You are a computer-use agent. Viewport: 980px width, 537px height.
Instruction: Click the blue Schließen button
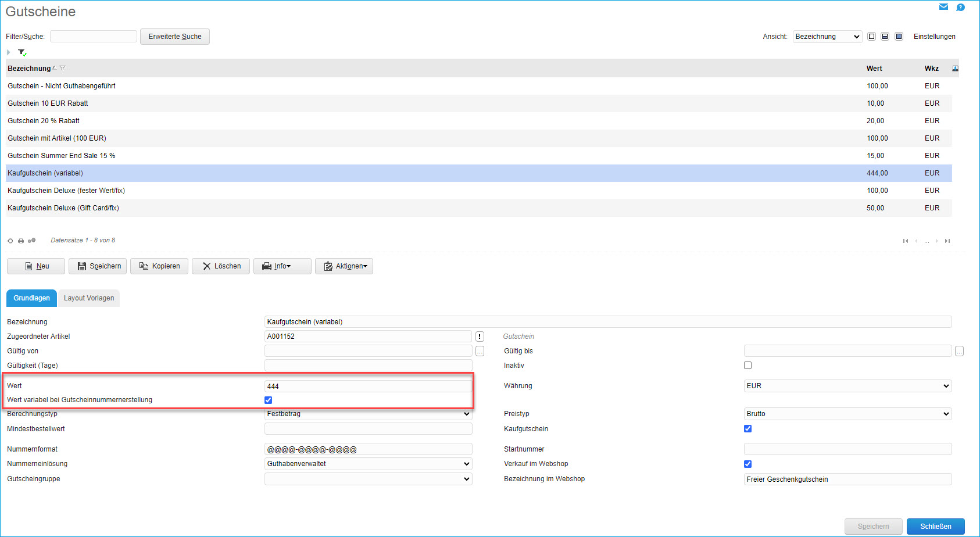tap(935, 527)
